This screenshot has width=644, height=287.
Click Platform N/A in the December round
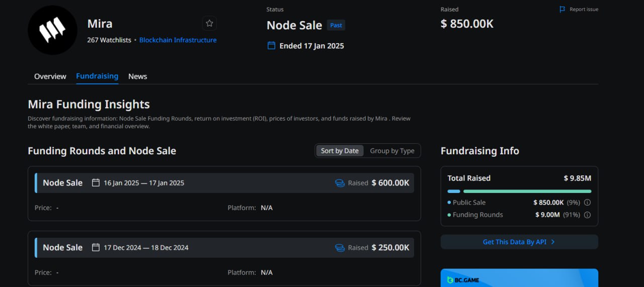(x=250, y=272)
